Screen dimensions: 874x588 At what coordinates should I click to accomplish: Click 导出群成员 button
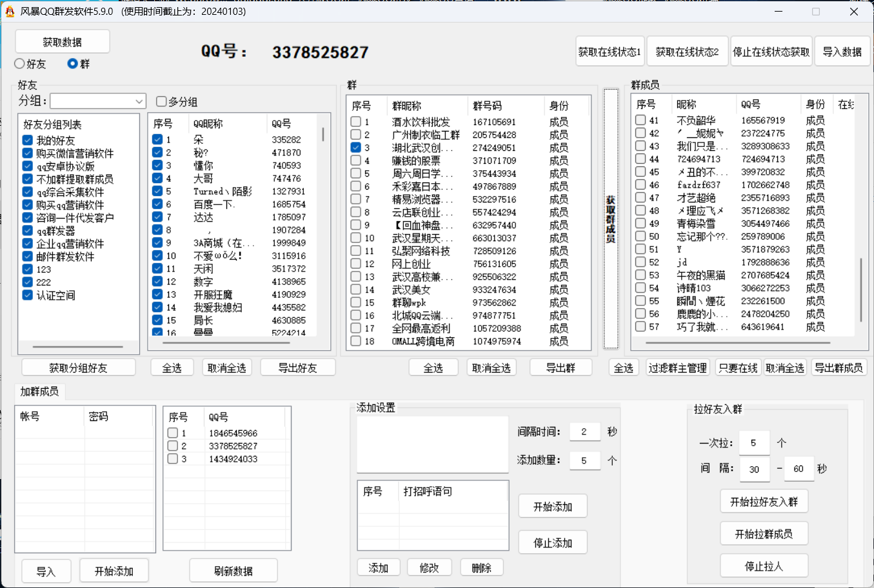[839, 368]
